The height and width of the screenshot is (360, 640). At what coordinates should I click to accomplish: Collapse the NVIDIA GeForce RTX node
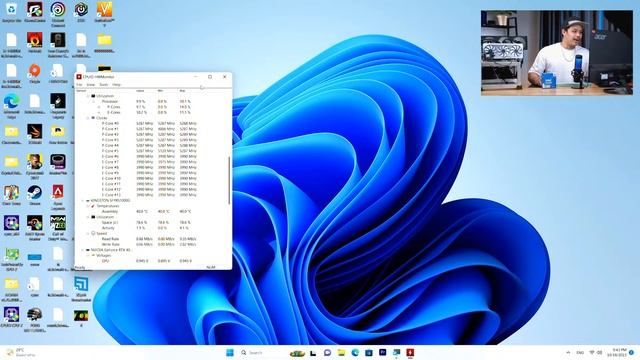point(82,250)
